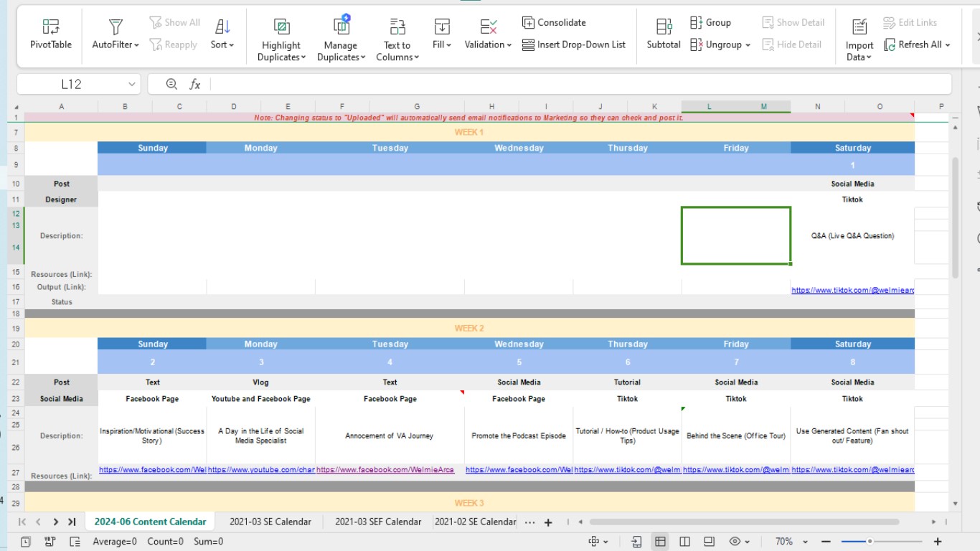Image resolution: width=980 pixels, height=551 pixels.
Task: Click the Ungroup icon
Action: click(x=696, y=44)
